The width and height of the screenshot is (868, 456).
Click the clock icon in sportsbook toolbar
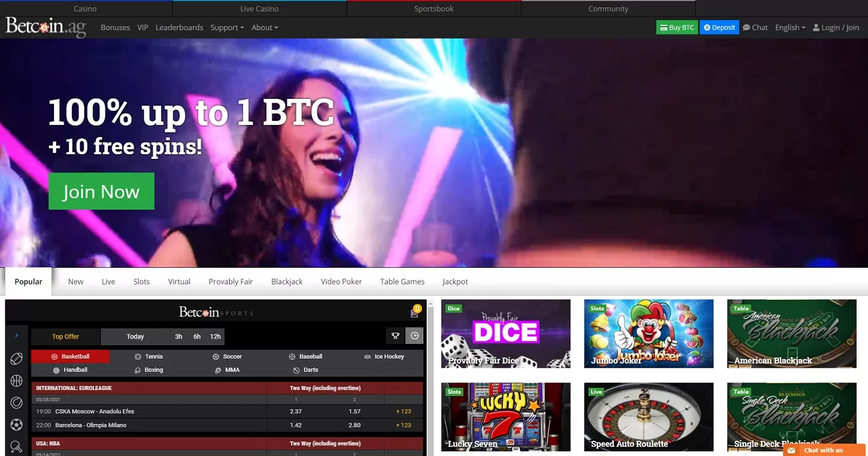click(415, 336)
